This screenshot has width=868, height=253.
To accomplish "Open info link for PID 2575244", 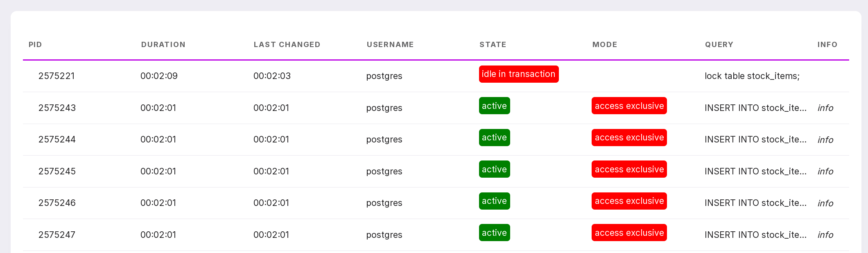I will (x=825, y=140).
